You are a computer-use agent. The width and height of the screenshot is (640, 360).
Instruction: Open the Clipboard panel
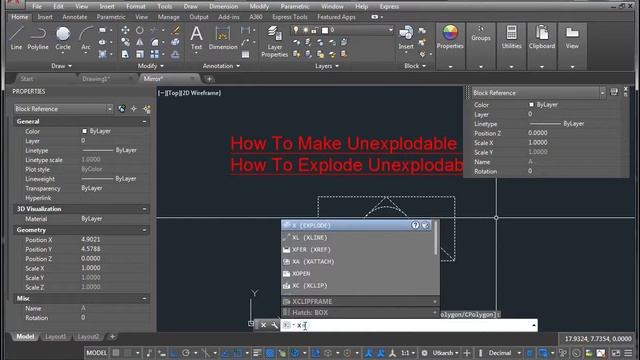click(x=542, y=46)
